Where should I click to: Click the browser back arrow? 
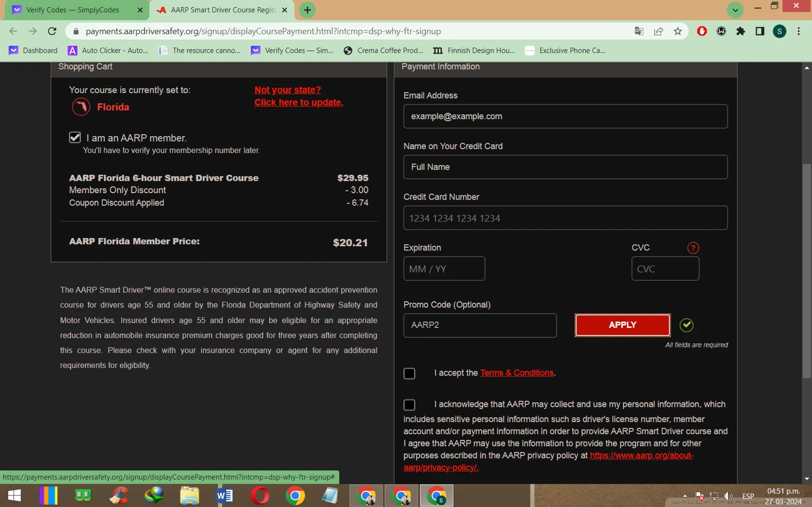(x=14, y=31)
